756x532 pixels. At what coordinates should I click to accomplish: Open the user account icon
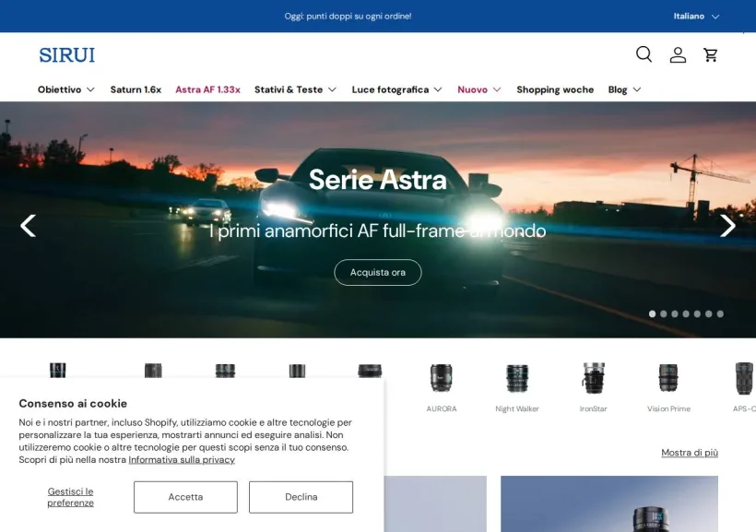point(678,54)
